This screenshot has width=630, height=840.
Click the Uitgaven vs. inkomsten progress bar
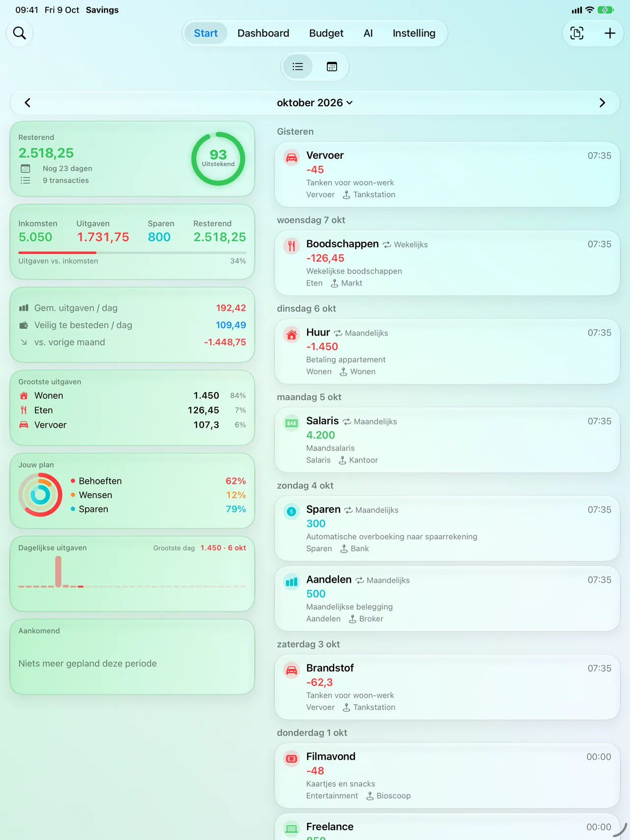click(x=132, y=253)
